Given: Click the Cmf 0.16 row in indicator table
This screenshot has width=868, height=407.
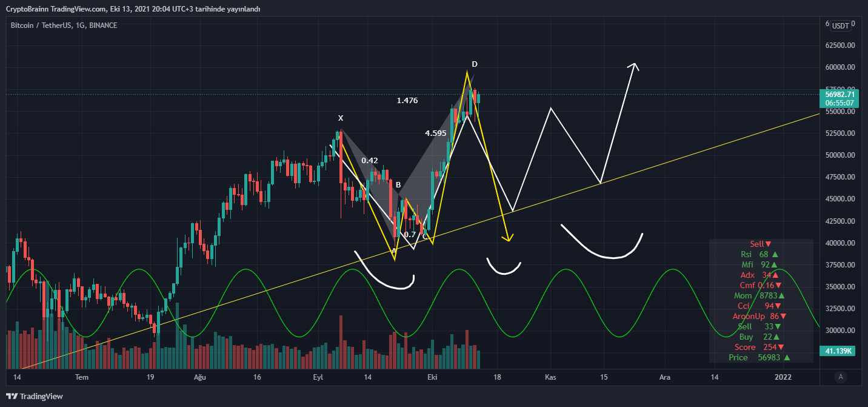Looking at the screenshot, I should [760, 285].
